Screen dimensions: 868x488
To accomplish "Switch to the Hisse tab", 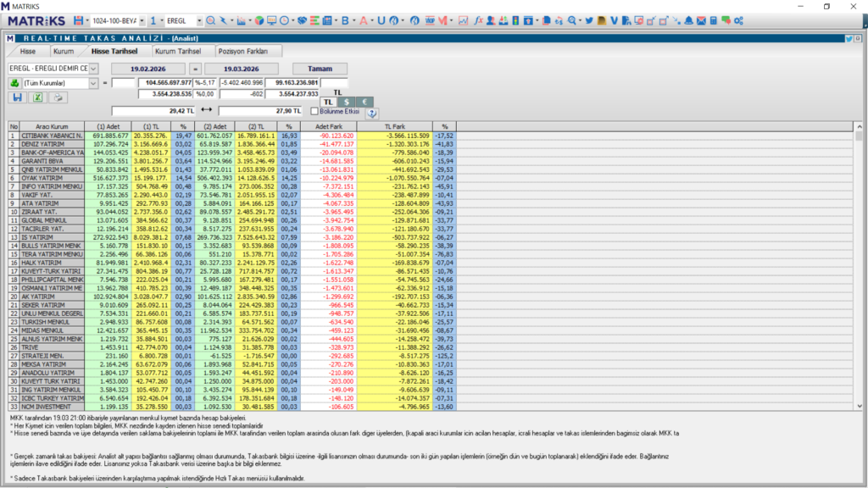I will [28, 52].
